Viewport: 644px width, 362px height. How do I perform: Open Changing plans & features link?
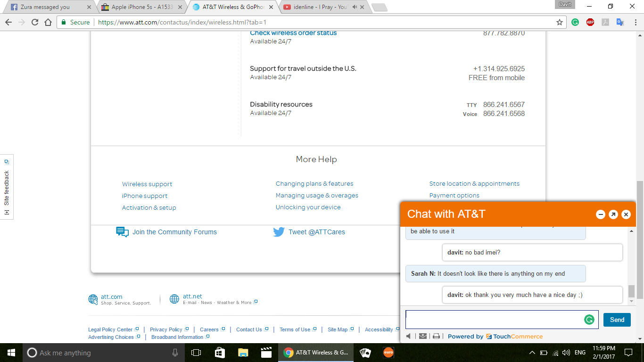(x=314, y=183)
